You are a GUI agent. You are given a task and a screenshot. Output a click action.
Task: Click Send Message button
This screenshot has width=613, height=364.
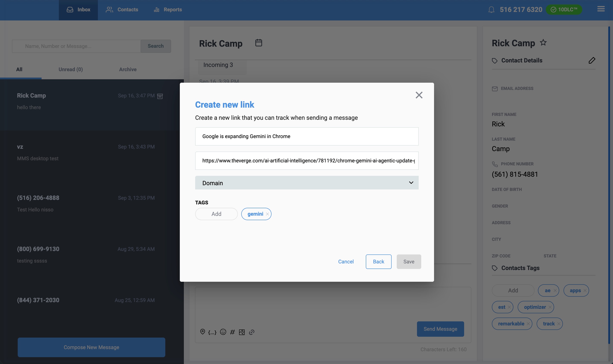point(440,329)
